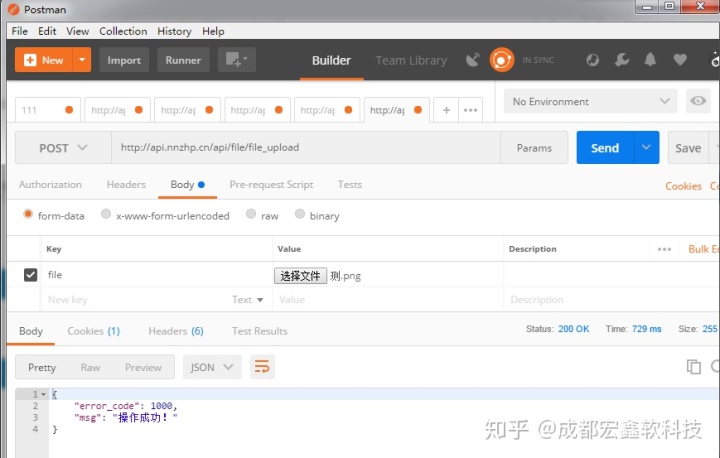The width and height of the screenshot is (720, 458).
Task: Uncheck the file key row checkbox
Action: pyautogui.click(x=30, y=275)
